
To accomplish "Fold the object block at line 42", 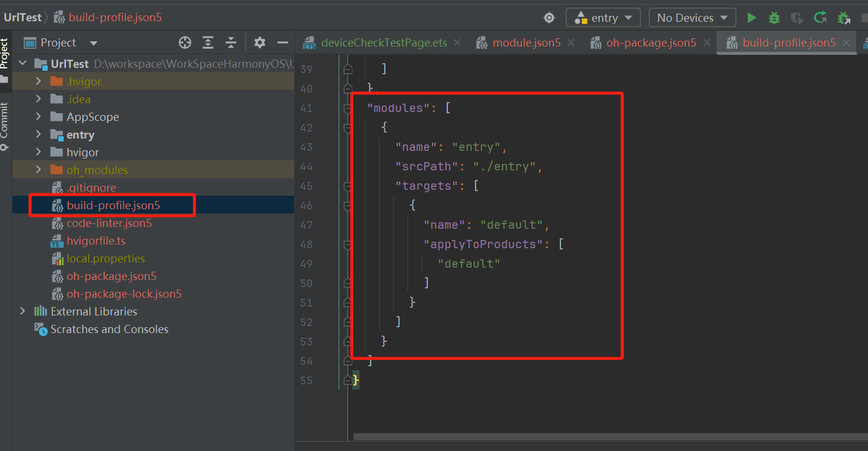I will [348, 128].
